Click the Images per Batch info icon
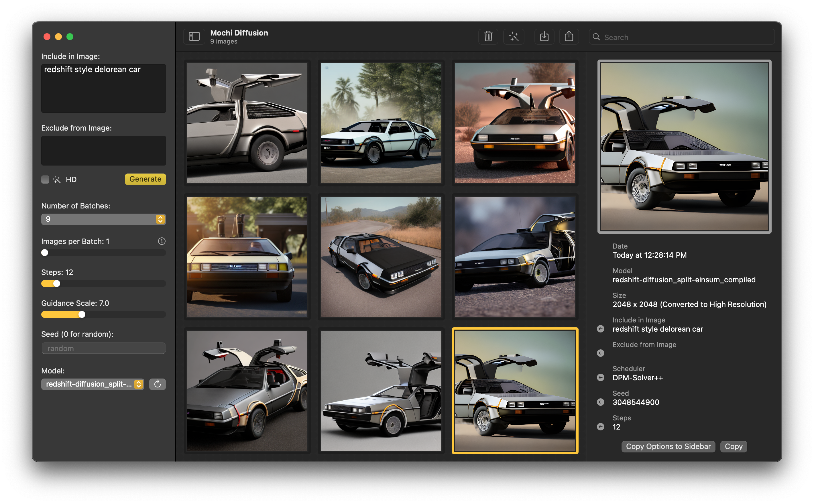Image resolution: width=814 pixels, height=504 pixels. [162, 241]
